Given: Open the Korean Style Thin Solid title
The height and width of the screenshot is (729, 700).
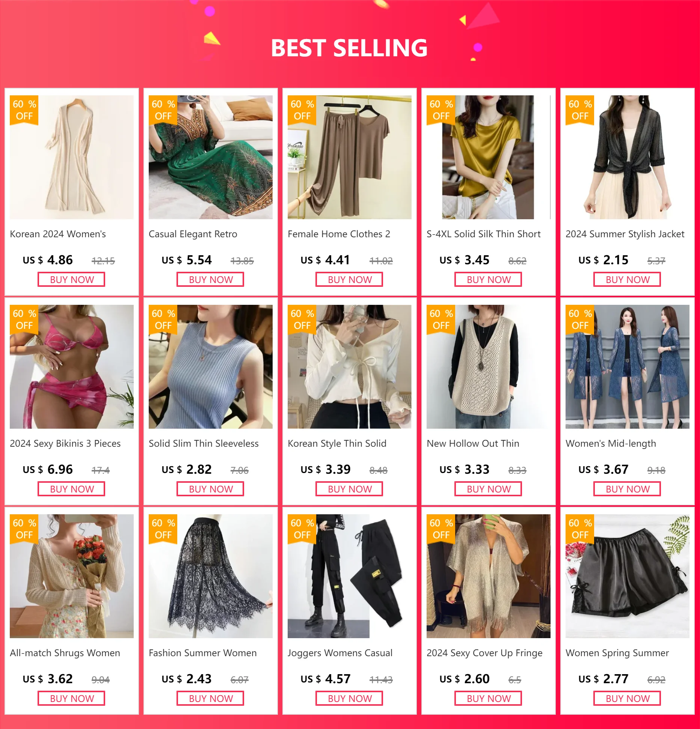Looking at the screenshot, I should click(x=337, y=443).
